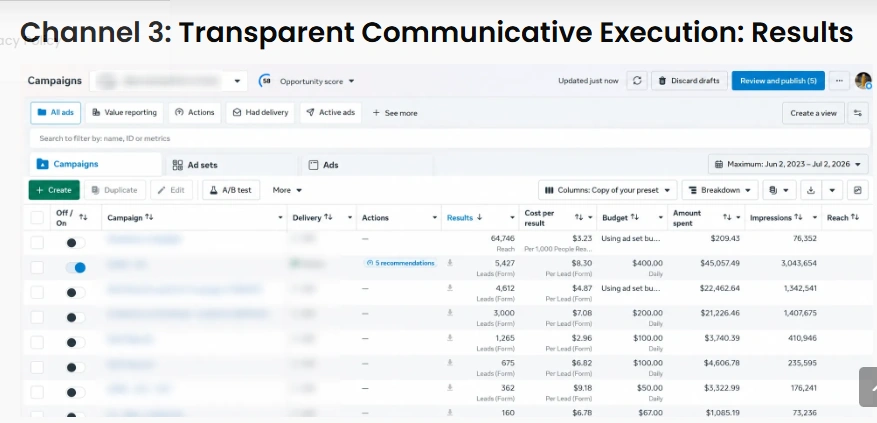
Task: Click the refresh icon next to Updated just now
Action: (x=636, y=81)
